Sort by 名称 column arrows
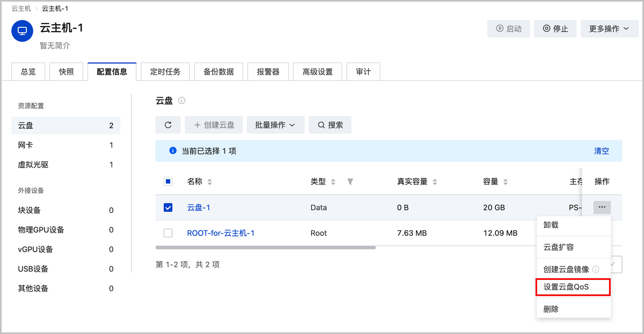 pos(209,182)
